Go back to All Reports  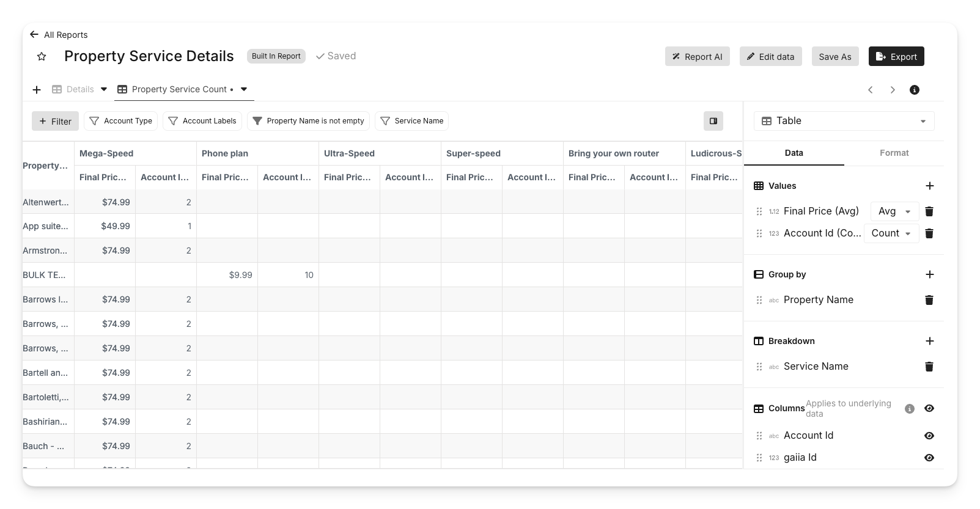59,35
